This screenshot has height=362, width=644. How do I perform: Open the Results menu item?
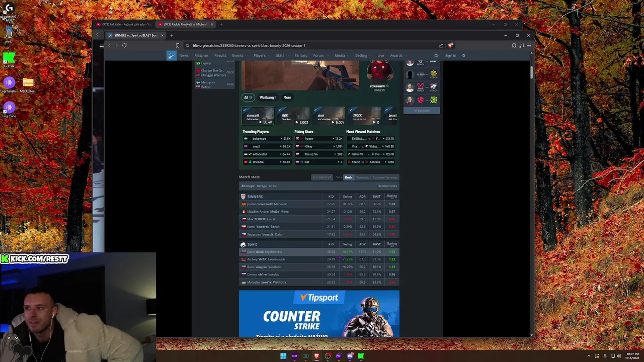point(220,56)
